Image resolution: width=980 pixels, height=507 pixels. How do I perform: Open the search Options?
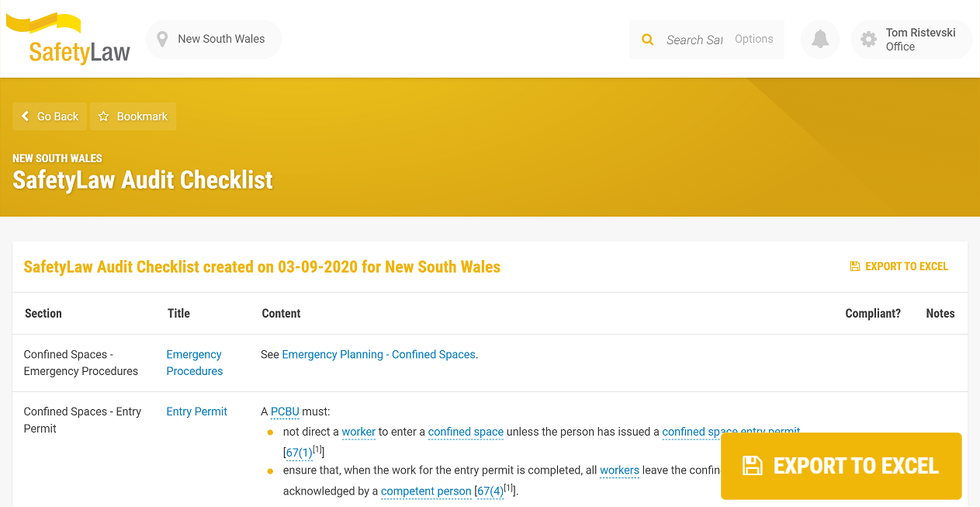tap(753, 39)
